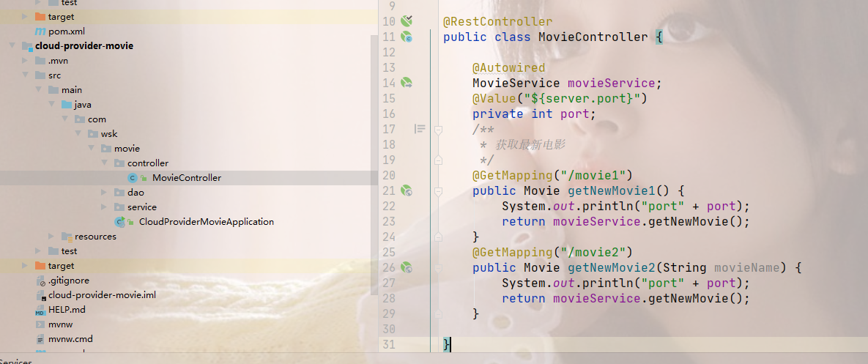Select the .gitignore file

69,281
